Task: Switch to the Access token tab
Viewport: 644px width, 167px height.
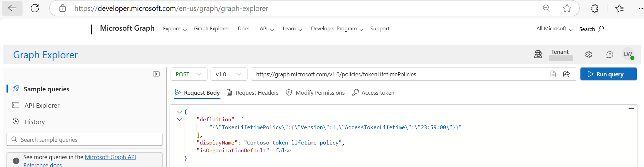Action: (x=373, y=93)
